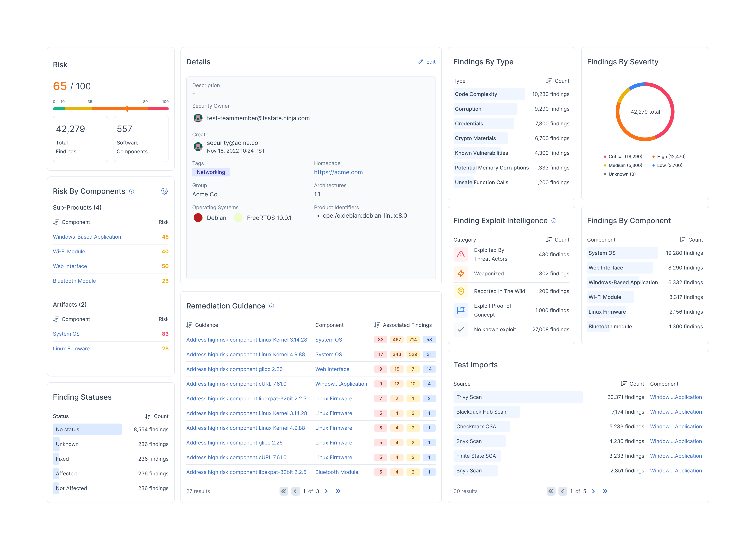This screenshot has height=550, width=756.
Task: Jump to last Test Imports page
Action: pos(605,491)
